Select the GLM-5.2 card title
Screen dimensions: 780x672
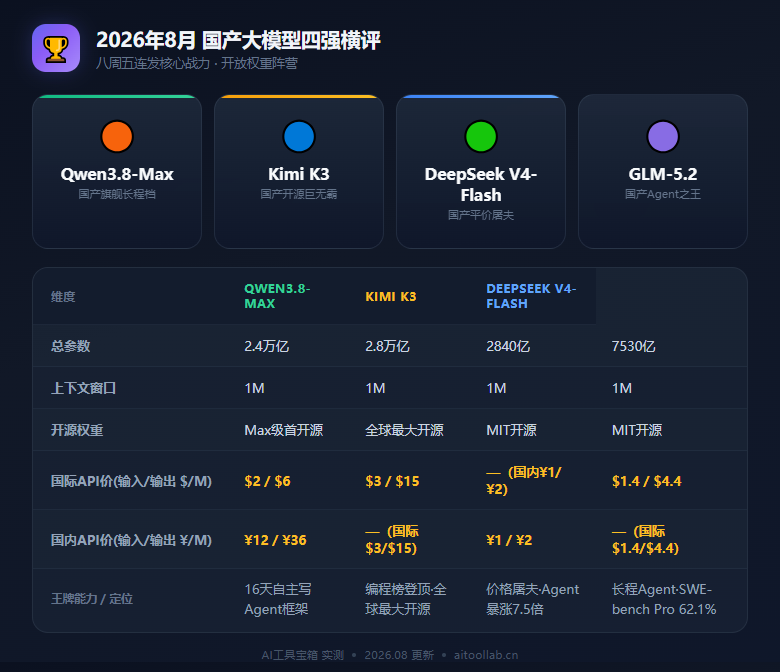(x=663, y=174)
